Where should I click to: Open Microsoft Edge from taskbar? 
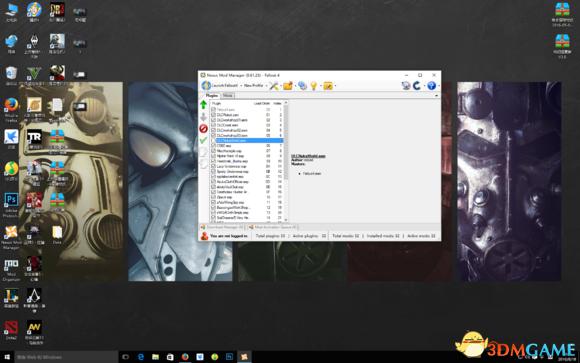click(x=141, y=357)
